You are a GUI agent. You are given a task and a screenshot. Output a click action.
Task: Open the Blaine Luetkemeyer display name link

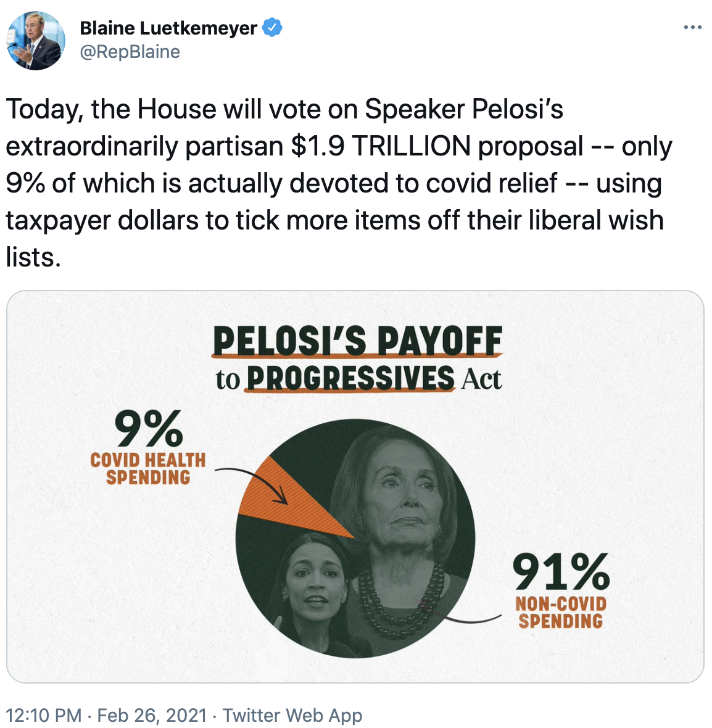[x=168, y=28]
